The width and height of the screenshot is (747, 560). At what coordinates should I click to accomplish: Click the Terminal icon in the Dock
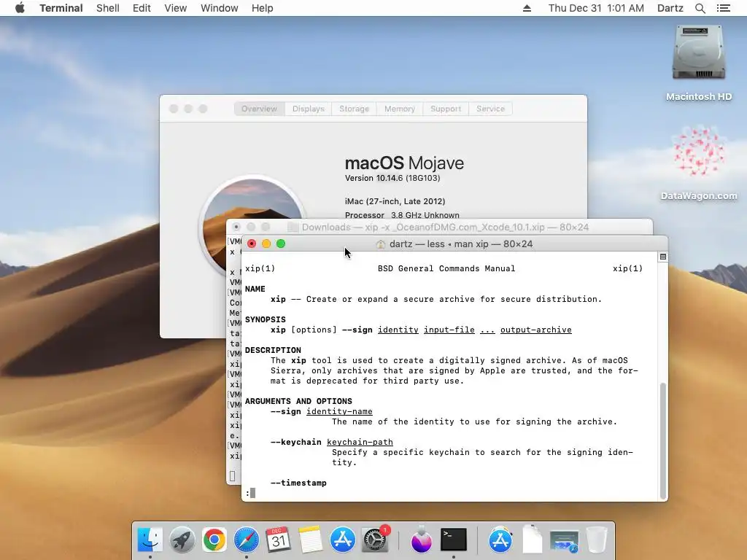[x=454, y=540]
